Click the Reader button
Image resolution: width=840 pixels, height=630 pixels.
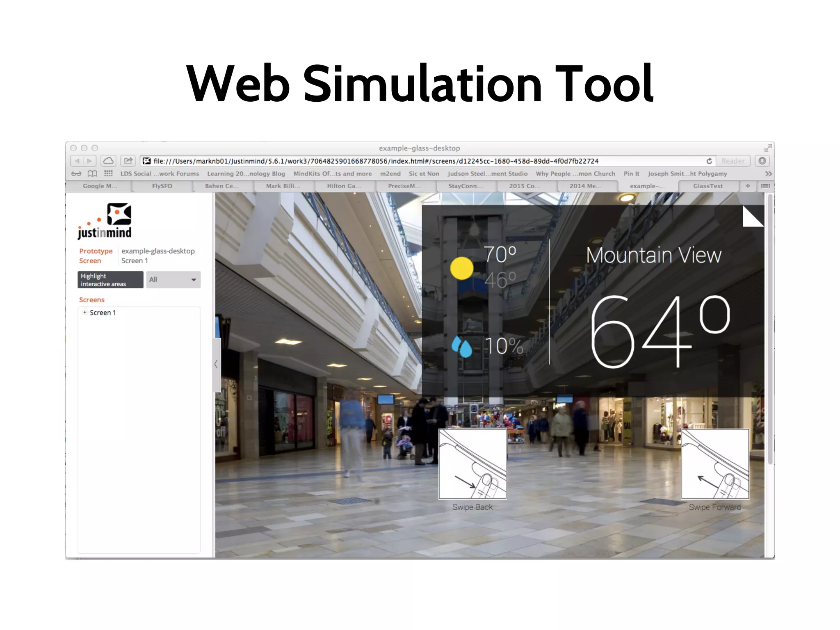733,161
